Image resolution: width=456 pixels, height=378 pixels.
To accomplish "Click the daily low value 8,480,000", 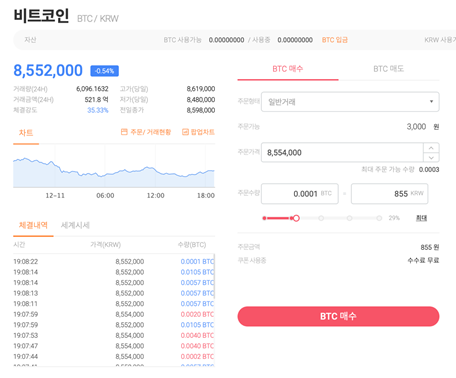I will 201,100.
